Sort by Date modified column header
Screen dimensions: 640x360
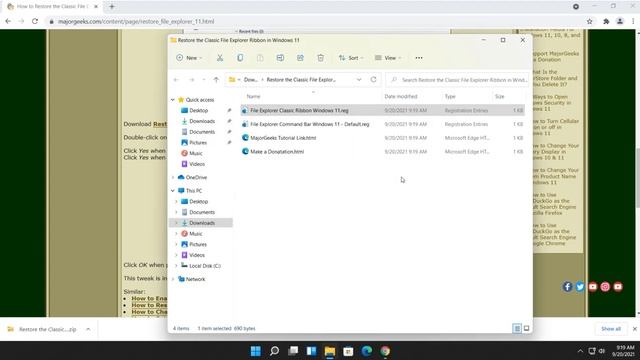coord(400,96)
